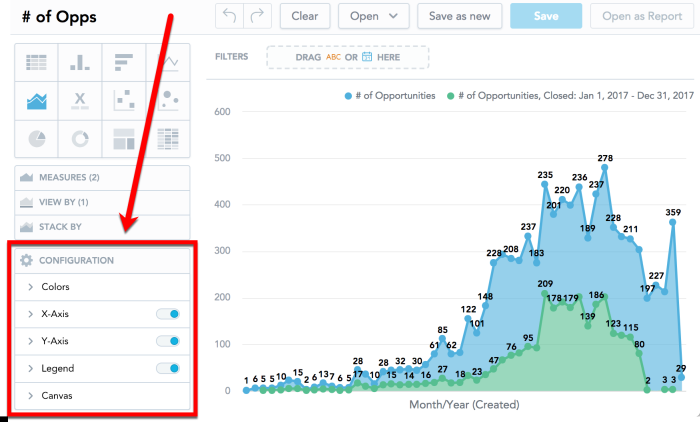
Task: Click the Clear button
Action: [x=305, y=15]
